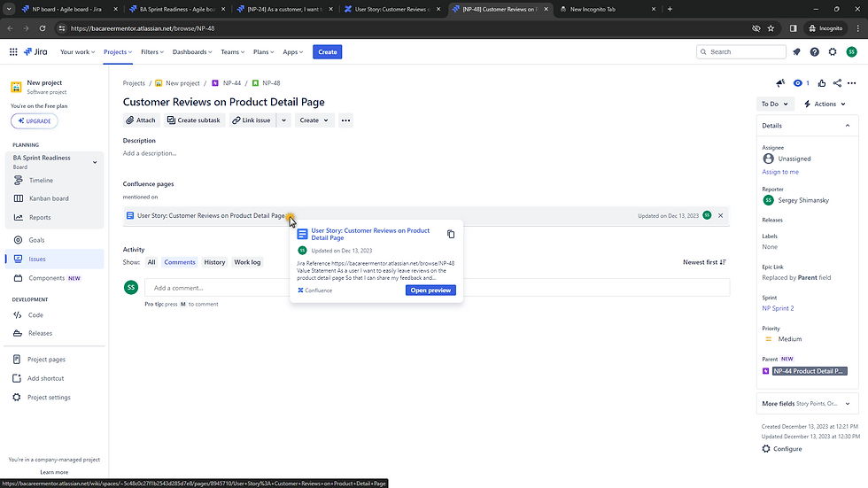Expand Teams menu
868x488 pixels.
click(232, 52)
